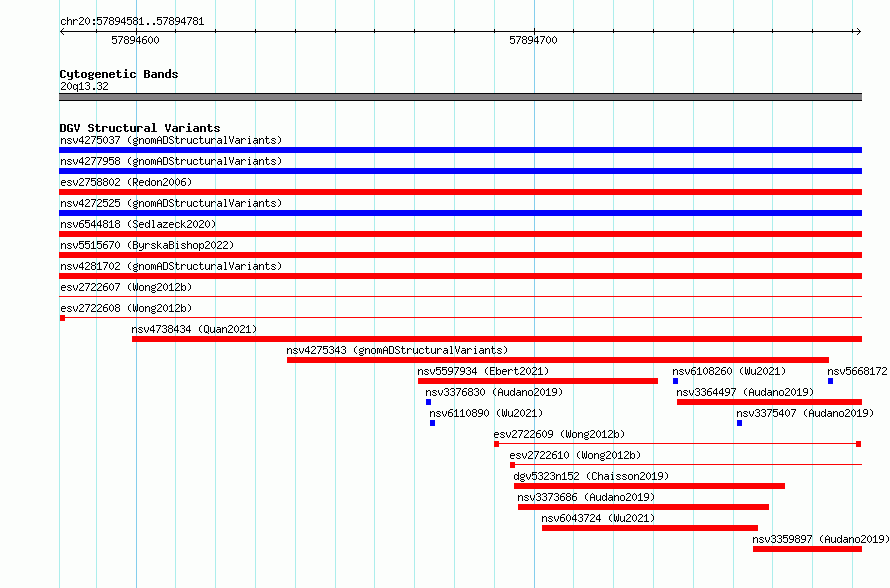Click the nsv5597934 red variant bar
Screen dimensions: 890x588
click(538, 381)
